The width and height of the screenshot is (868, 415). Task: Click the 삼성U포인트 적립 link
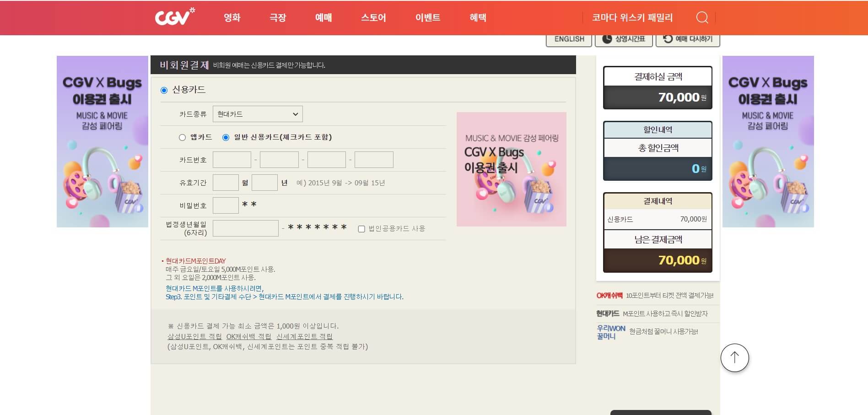(194, 336)
